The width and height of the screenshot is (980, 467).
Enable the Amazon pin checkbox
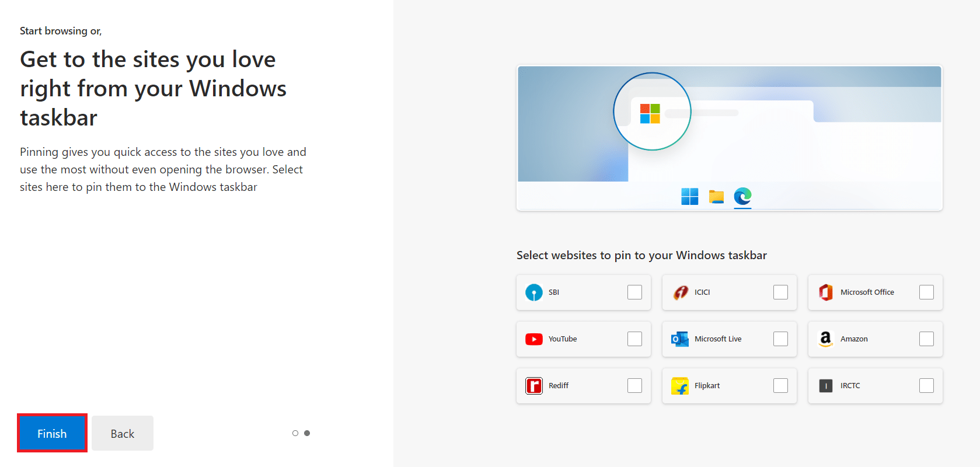coord(926,339)
